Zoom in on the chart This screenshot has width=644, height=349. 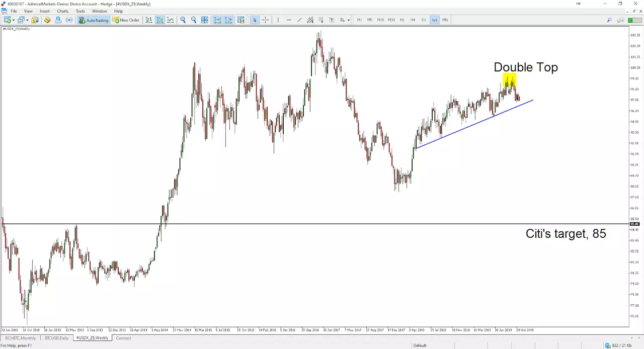(x=183, y=20)
